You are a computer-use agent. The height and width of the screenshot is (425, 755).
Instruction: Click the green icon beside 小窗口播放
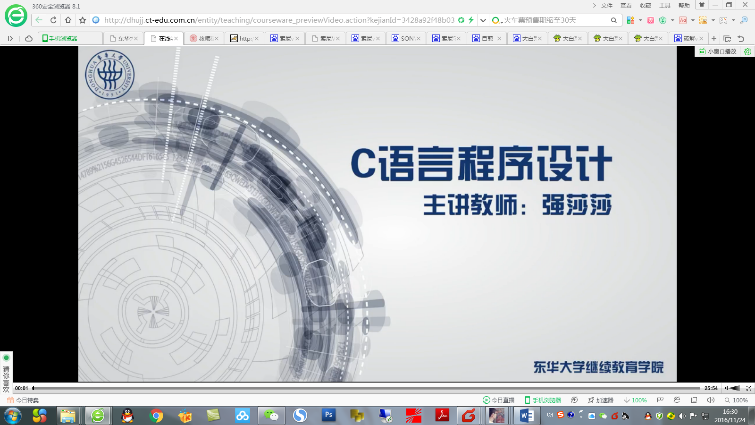747,51
